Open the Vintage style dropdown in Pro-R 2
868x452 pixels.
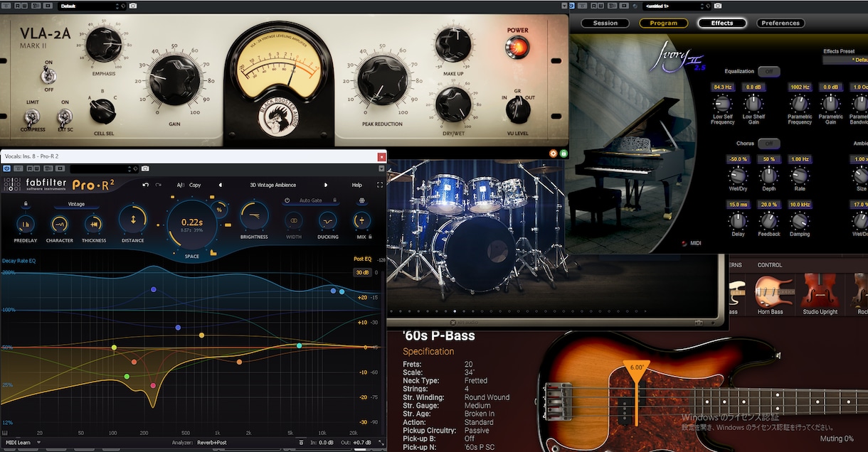[x=76, y=205]
